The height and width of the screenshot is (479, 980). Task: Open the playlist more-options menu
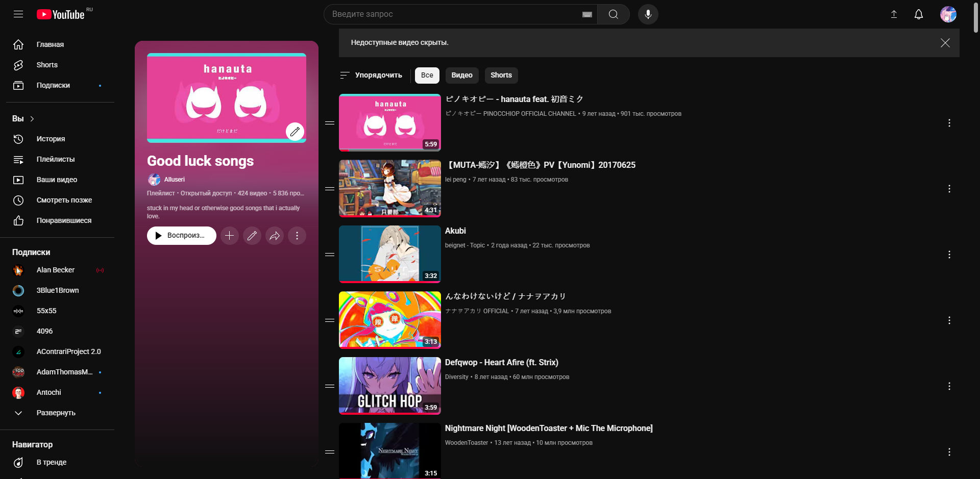(x=297, y=236)
